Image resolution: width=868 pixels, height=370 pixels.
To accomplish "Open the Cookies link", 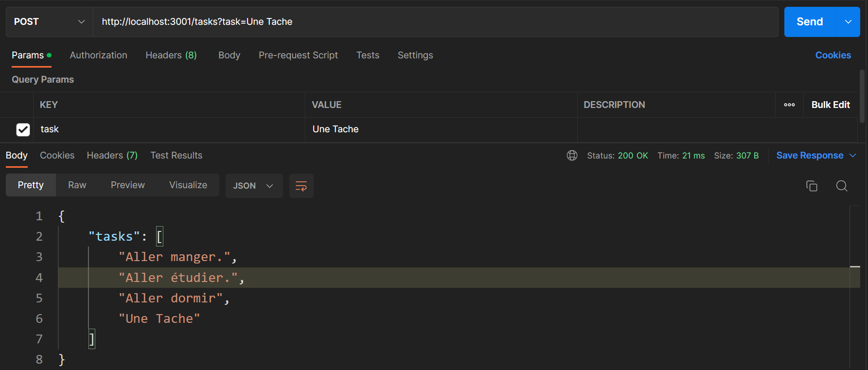I will [x=833, y=55].
